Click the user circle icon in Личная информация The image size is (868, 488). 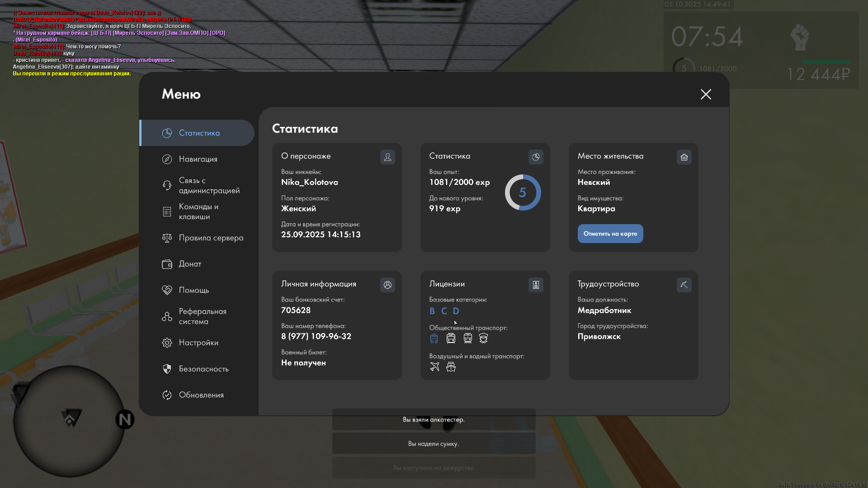[387, 285]
